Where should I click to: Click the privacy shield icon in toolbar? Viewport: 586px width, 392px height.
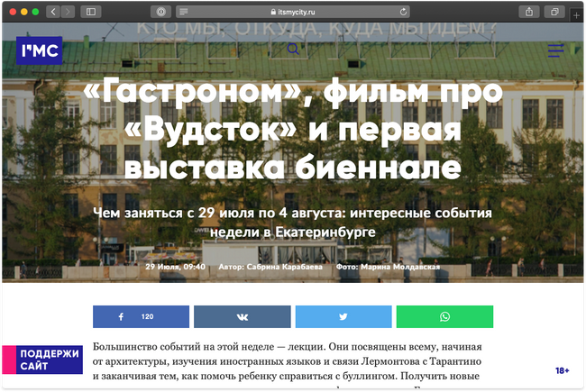click(161, 12)
